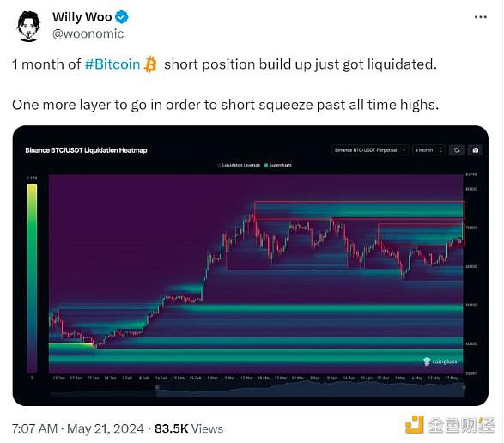Click the blue verified badge
Screen dimensions: 504x443
(122, 16)
